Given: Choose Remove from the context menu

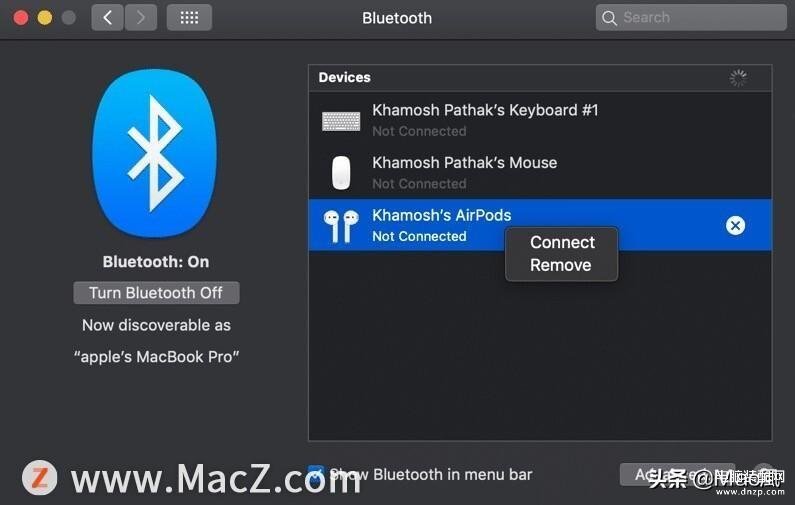Looking at the screenshot, I should click(562, 265).
